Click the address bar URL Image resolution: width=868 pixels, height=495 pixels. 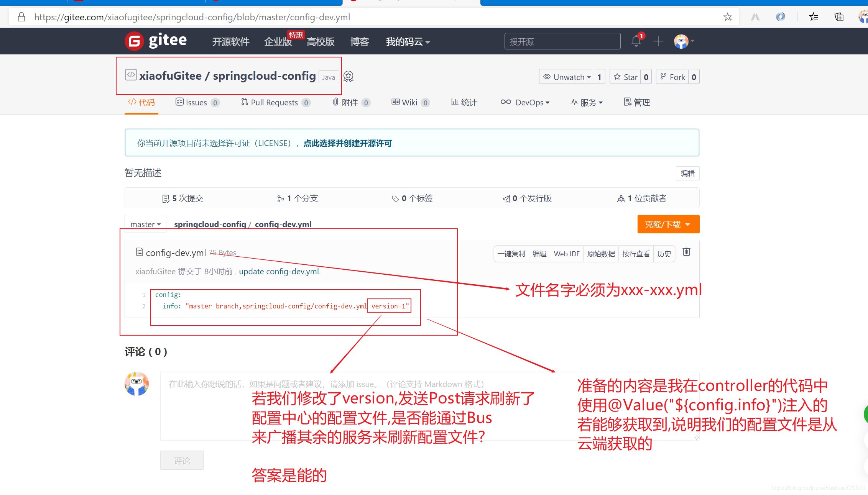(x=192, y=17)
